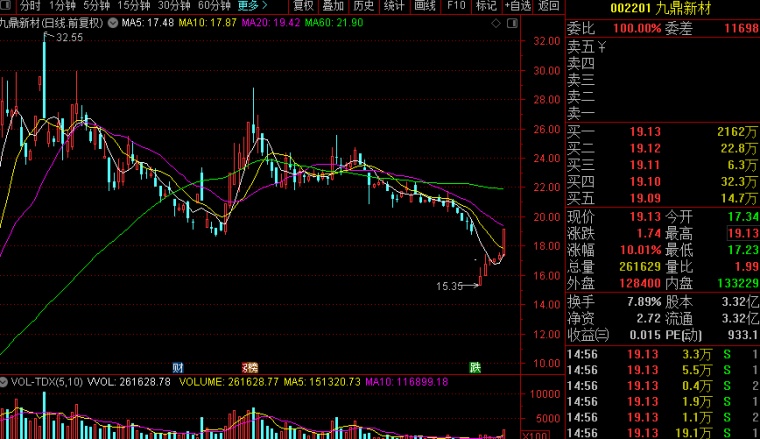
Task: Click the volume MA10: 116899.18 label
Action: tap(406, 382)
